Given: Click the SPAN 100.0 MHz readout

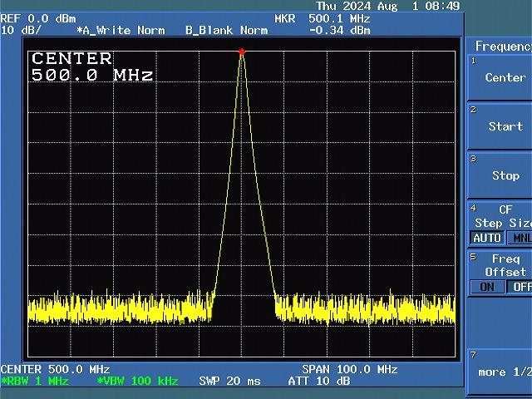Looking at the screenshot, I should [349, 369].
